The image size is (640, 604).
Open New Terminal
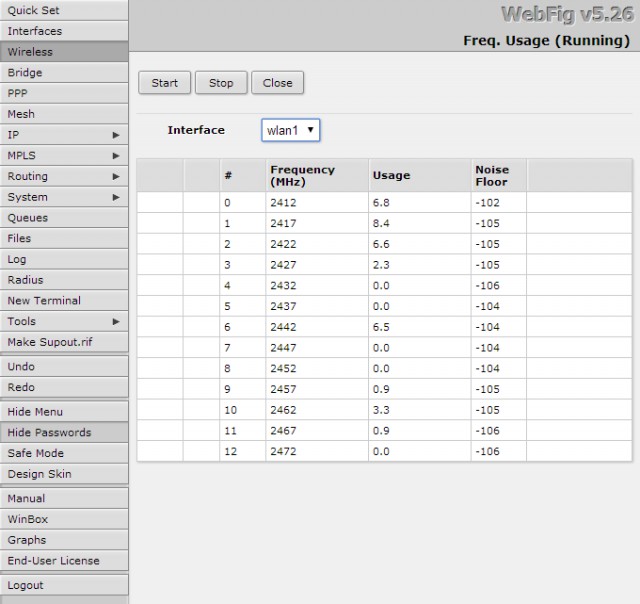click(64, 300)
